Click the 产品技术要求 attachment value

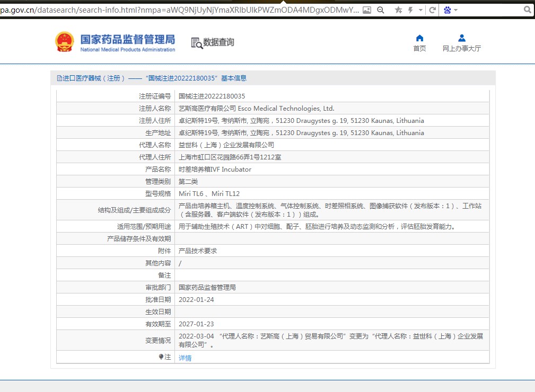tap(198, 251)
